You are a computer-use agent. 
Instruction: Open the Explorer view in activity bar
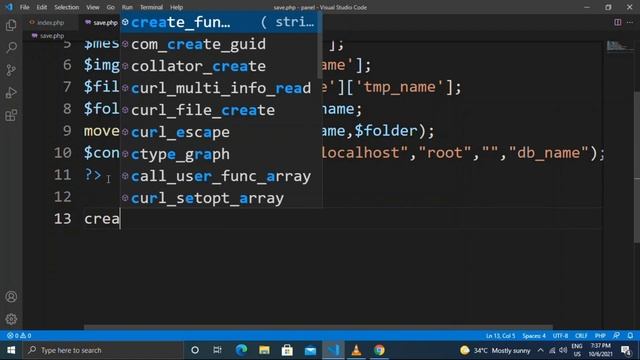click(11, 25)
